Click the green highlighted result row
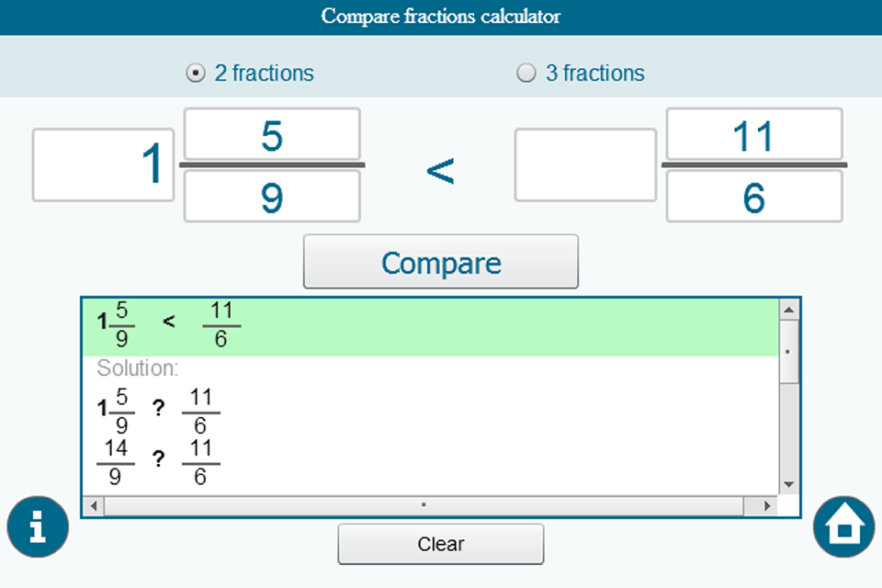 pos(430,327)
